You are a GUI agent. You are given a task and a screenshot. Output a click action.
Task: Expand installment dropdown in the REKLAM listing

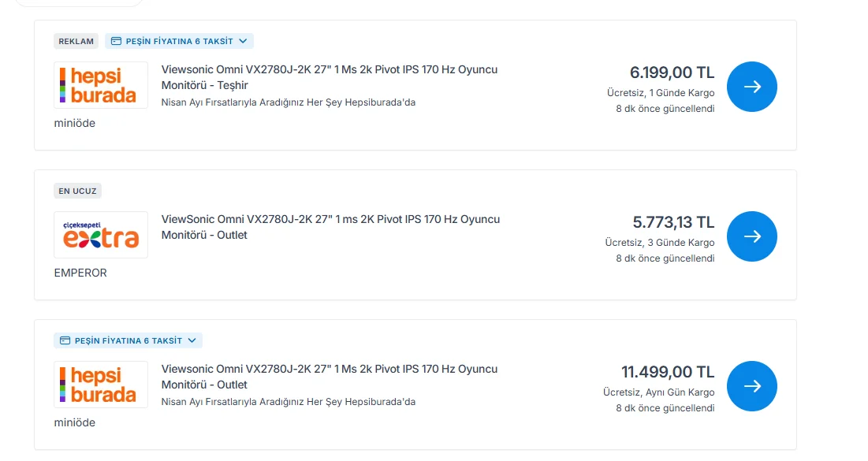pyautogui.click(x=243, y=41)
